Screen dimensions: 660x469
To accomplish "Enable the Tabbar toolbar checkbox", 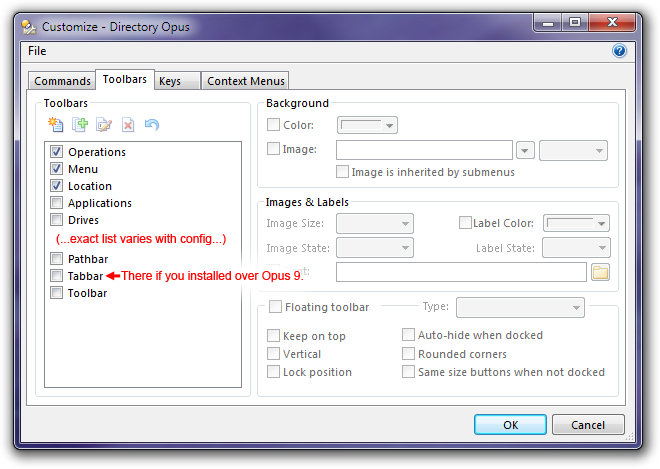I will point(56,276).
